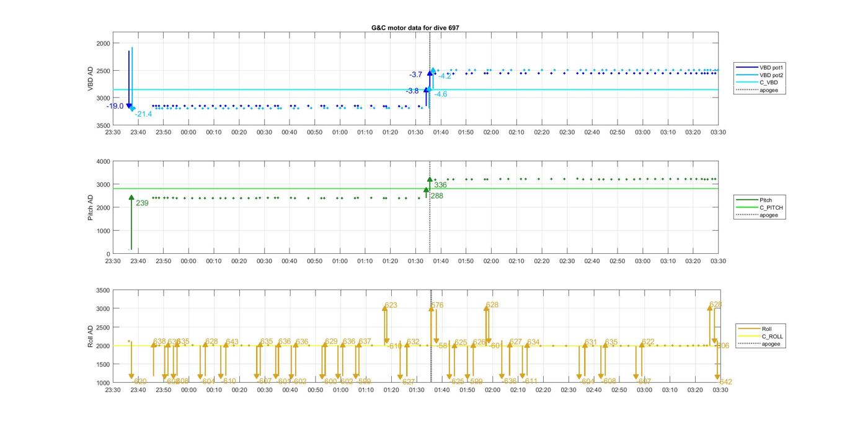Click the '-21.4' VBD data label

coord(143,114)
